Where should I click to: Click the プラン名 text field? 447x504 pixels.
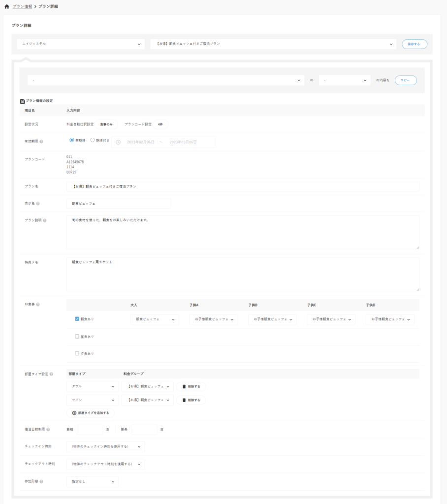click(x=243, y=187)
